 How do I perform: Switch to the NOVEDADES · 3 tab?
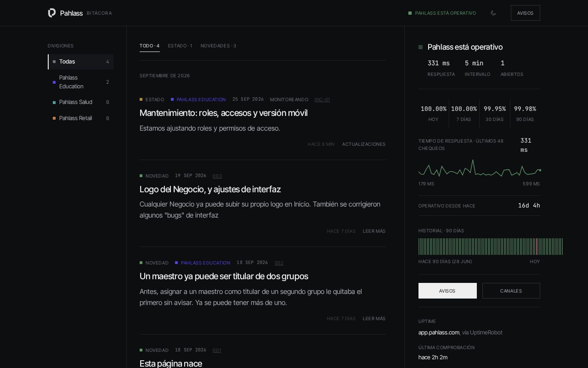click(x=218, y=46)
